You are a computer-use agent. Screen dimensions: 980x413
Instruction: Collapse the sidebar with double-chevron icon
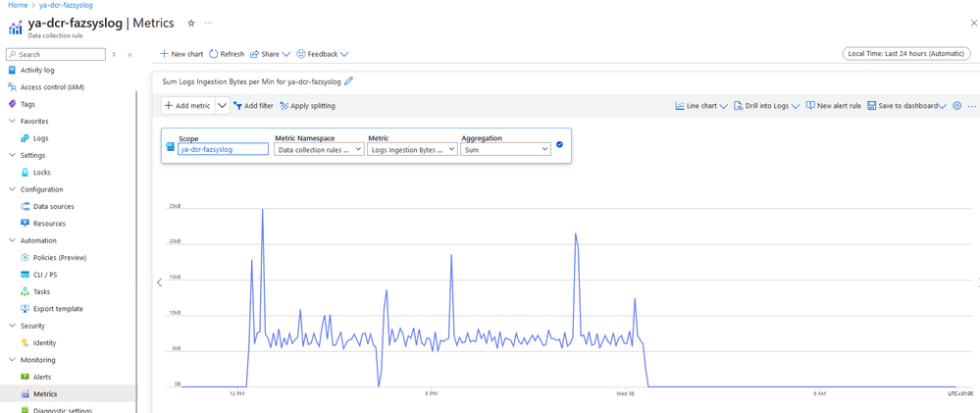click(x=129, y=55)
